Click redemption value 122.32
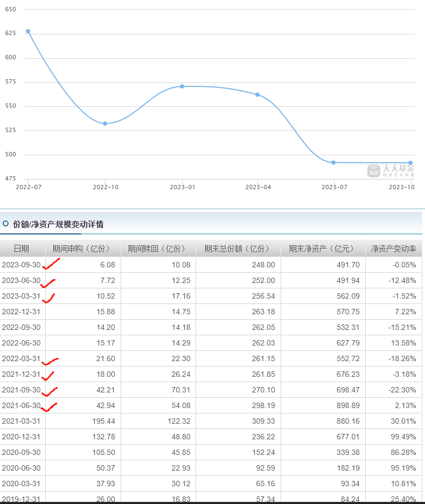This screenshot has width=425, height=504. pyautogui.click(x=179, y=421)
